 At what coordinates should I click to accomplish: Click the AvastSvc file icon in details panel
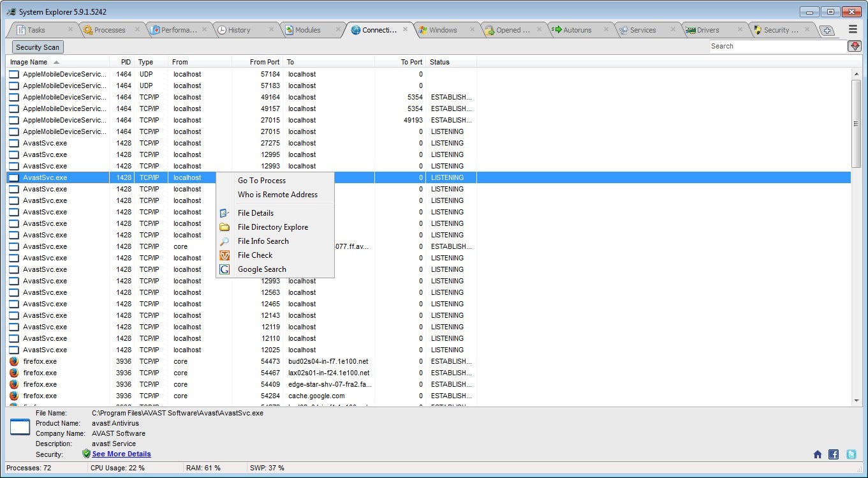[x=20, y=427]
